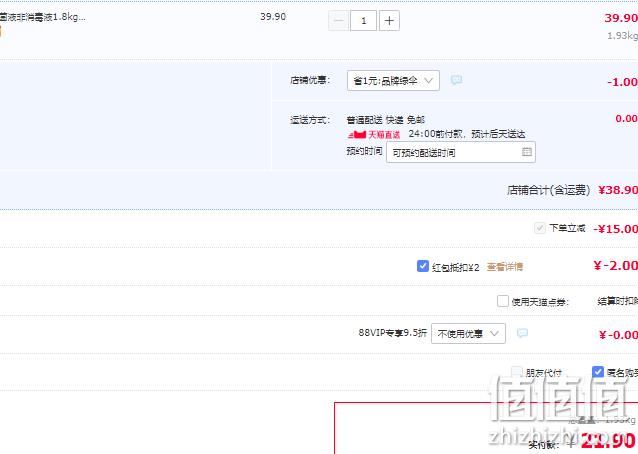This screenshot has height=454, width=638.
Task: Edit the quantity field showing 1
Action: [x=364, y=21]
